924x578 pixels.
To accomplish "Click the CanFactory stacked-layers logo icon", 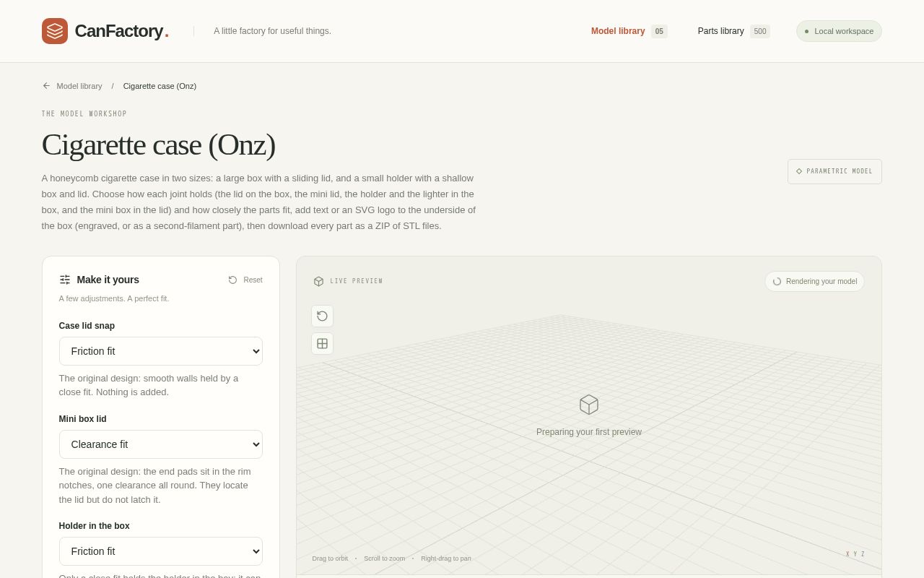I will [55, 31].
